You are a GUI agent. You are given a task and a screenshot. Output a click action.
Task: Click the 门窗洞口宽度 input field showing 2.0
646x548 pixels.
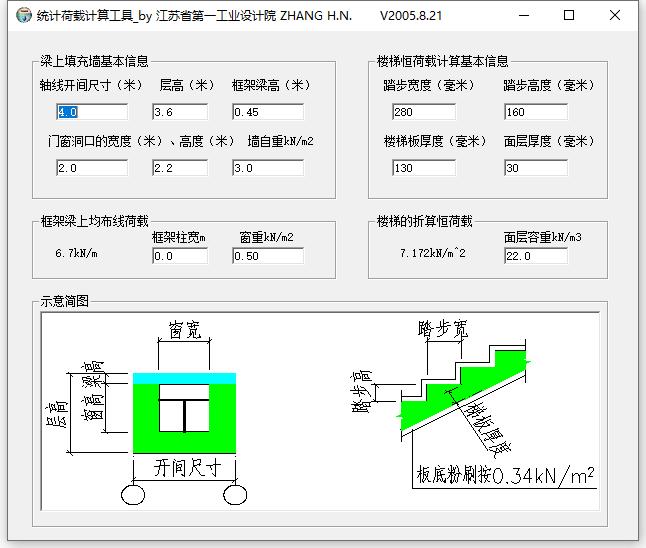pyautogui.click(x=92, y=168)
